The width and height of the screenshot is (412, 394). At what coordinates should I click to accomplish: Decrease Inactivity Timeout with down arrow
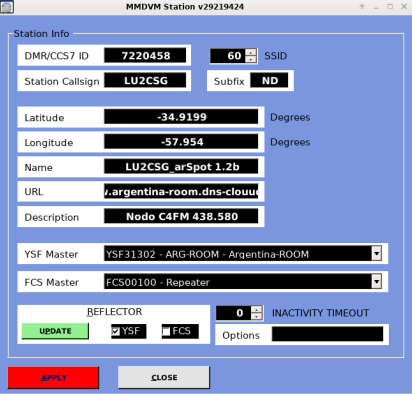pos(256,317)
